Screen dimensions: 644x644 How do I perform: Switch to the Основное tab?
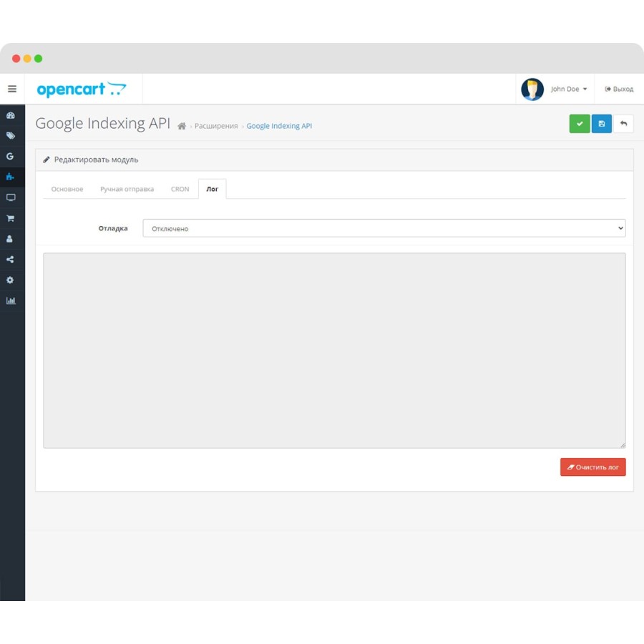tap(67, 189)
